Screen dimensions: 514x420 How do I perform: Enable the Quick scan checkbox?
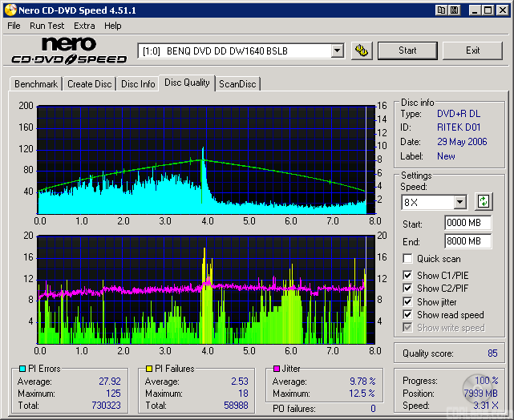coord(408,259)
